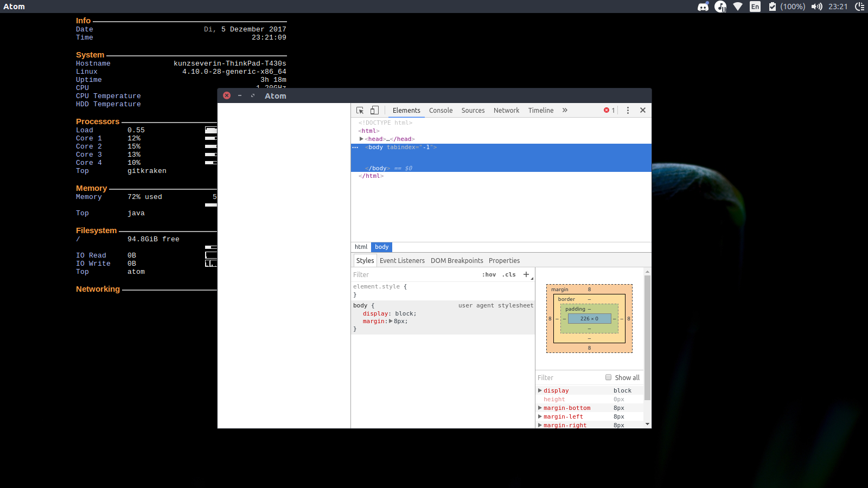Activate the inspect element picker icon

click(360, 110)
